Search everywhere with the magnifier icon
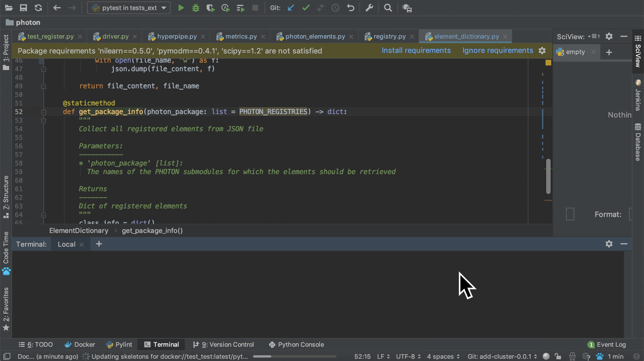 click(x=388, y=8)
